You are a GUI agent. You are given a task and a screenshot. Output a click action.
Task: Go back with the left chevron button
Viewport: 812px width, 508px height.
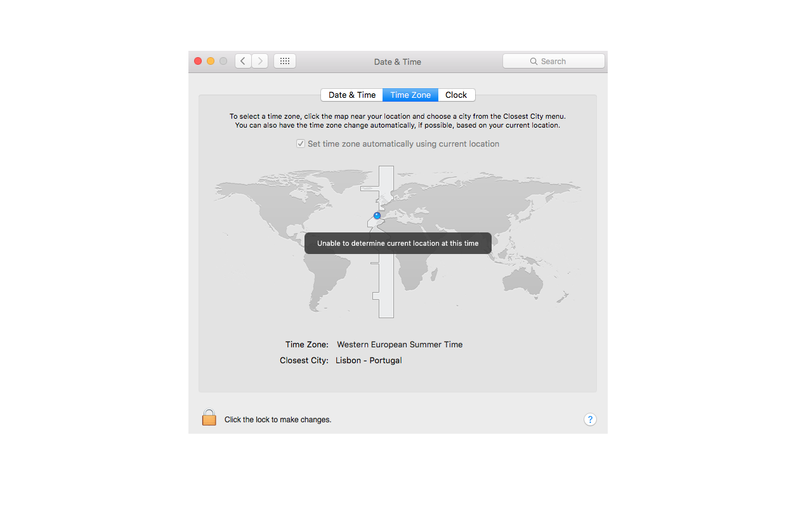pos(243,61)
